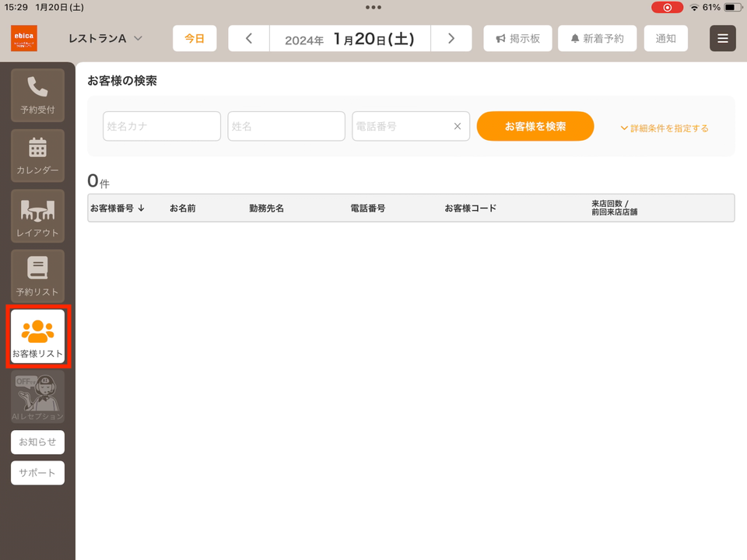Focus the 姓名カナ input field
The image size is (747, 560).
point(162,126)
